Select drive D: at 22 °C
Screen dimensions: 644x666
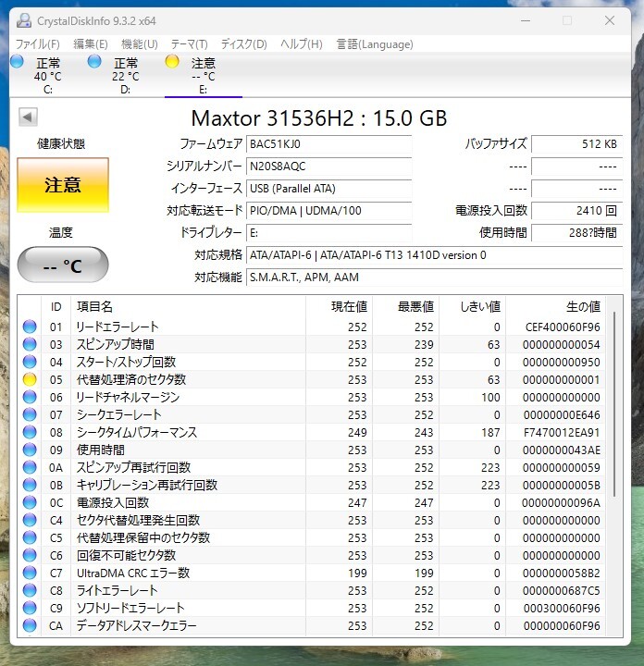pos(125,76)
